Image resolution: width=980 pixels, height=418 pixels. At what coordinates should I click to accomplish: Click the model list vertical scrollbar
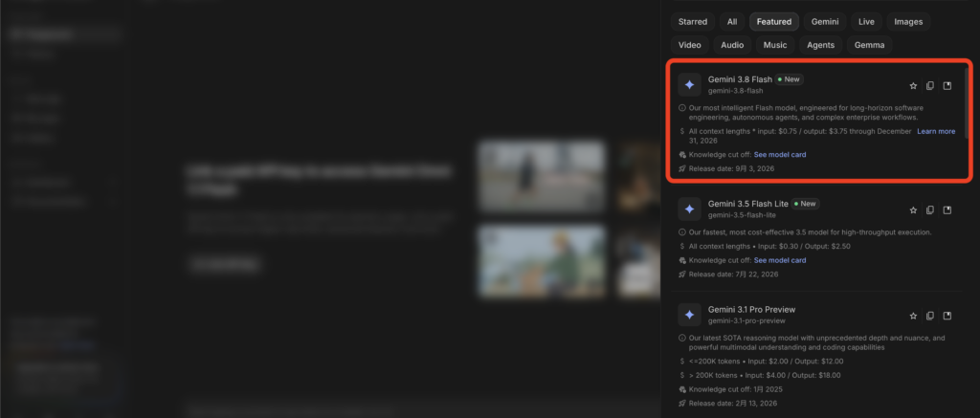967,103
